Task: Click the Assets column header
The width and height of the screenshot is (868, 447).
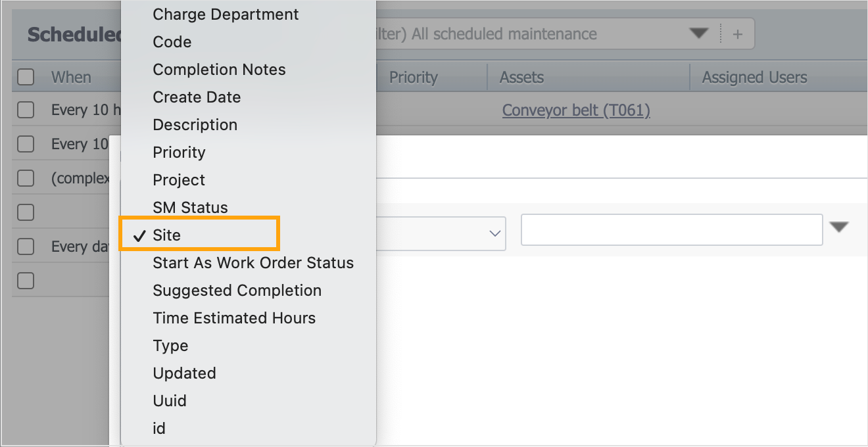Action: coord(521,78)
